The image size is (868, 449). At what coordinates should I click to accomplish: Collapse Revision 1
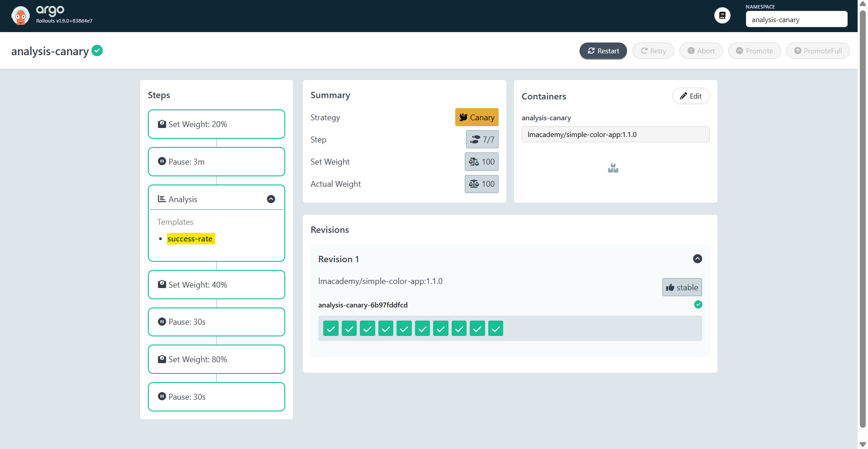(x=698, y=259)
